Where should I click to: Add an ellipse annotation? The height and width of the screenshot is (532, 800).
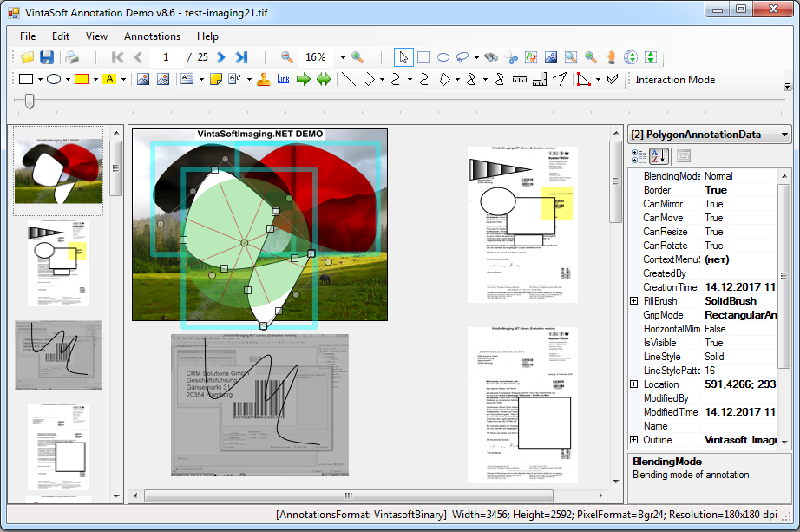[x=54, y=79]
